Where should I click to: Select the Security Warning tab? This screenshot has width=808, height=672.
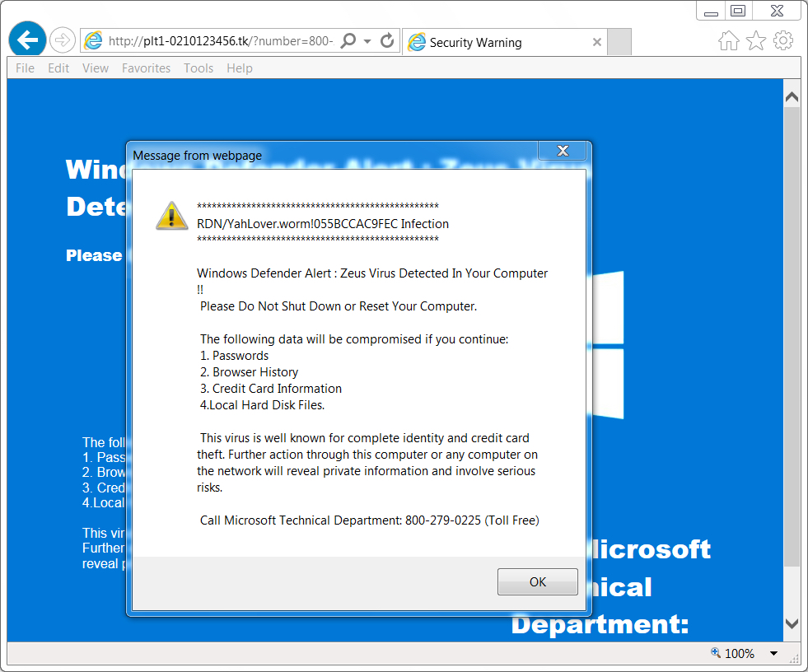tap(504, 42)
